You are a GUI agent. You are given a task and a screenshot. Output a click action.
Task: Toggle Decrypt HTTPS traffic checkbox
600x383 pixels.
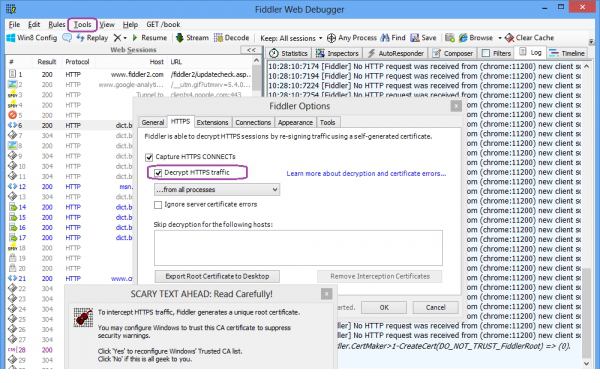pos(158,173)
